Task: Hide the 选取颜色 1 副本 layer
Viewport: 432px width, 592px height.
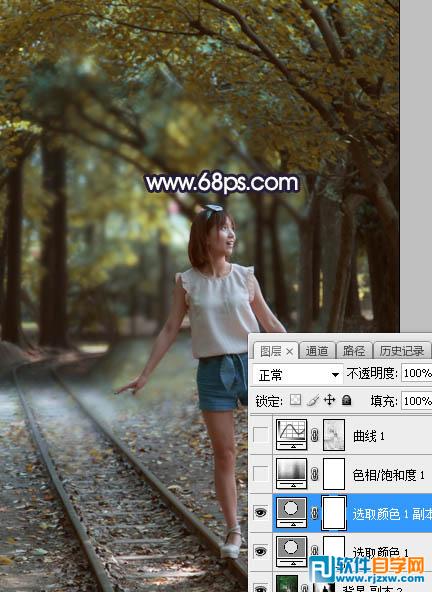Action: pos(261,513)
